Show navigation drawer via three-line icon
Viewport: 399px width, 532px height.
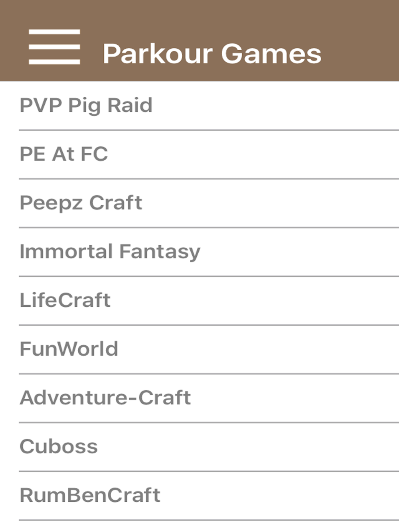54,47
